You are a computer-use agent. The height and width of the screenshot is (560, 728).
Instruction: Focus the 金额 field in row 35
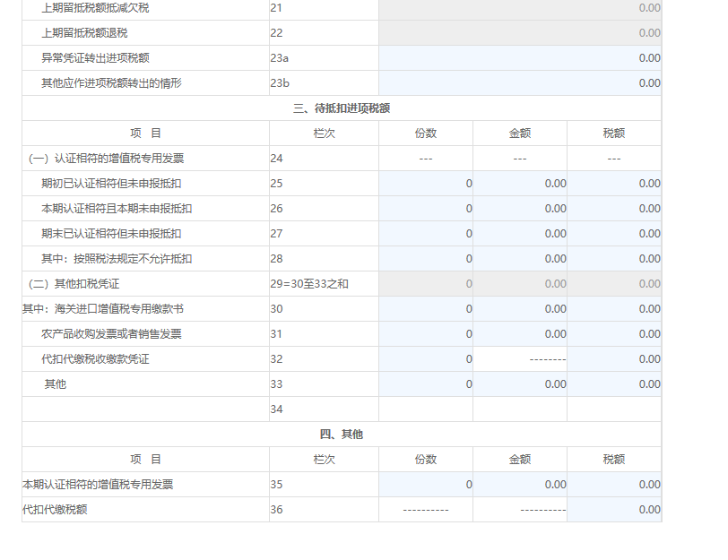point(520,485)
